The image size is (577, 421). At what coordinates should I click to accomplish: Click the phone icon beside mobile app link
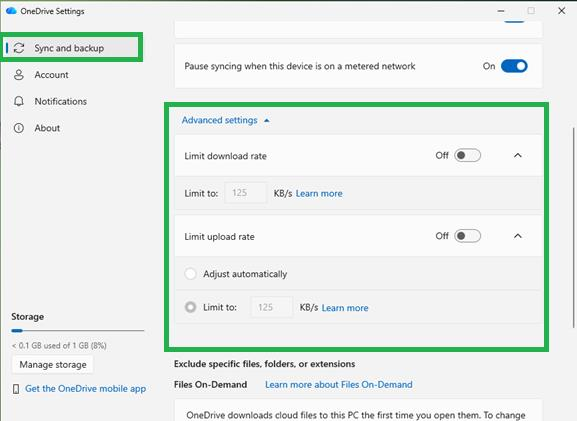coord(16,389)
